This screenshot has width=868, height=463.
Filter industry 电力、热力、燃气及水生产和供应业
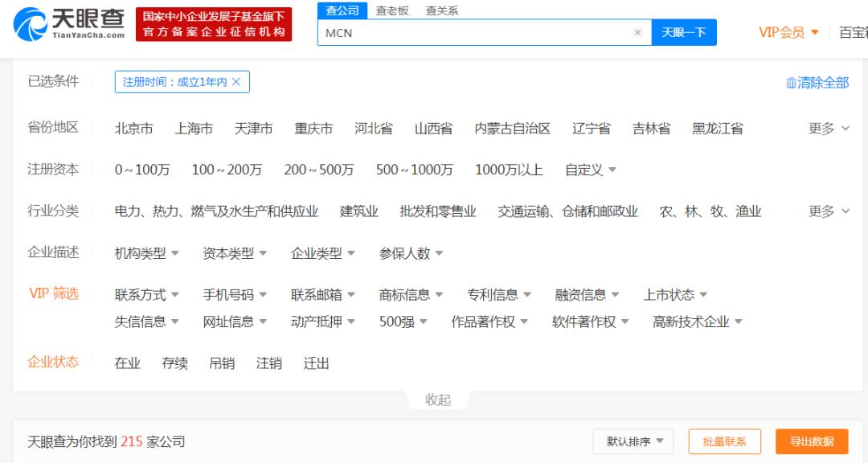(x=216, y=211)
